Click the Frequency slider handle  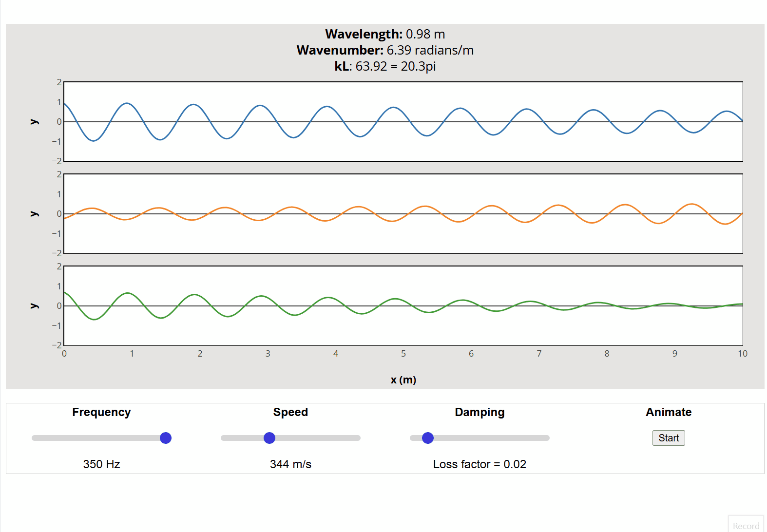[166, 438]
